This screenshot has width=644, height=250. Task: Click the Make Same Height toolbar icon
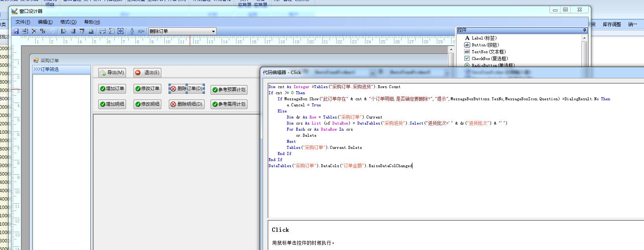[112, 31]
